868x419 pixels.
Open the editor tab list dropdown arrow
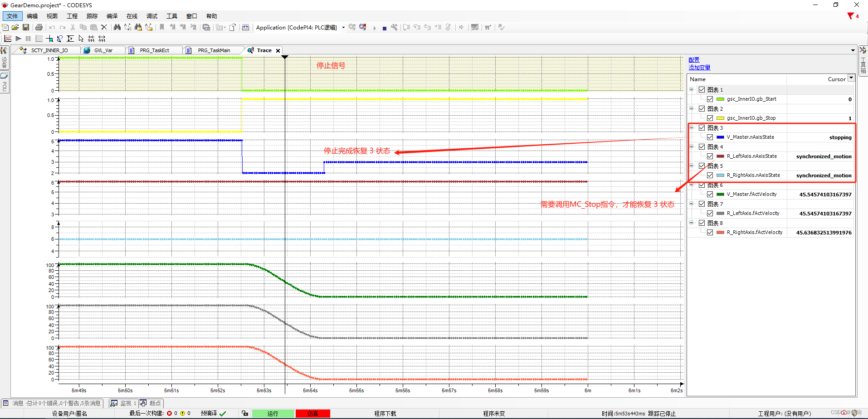pos(853,50)
